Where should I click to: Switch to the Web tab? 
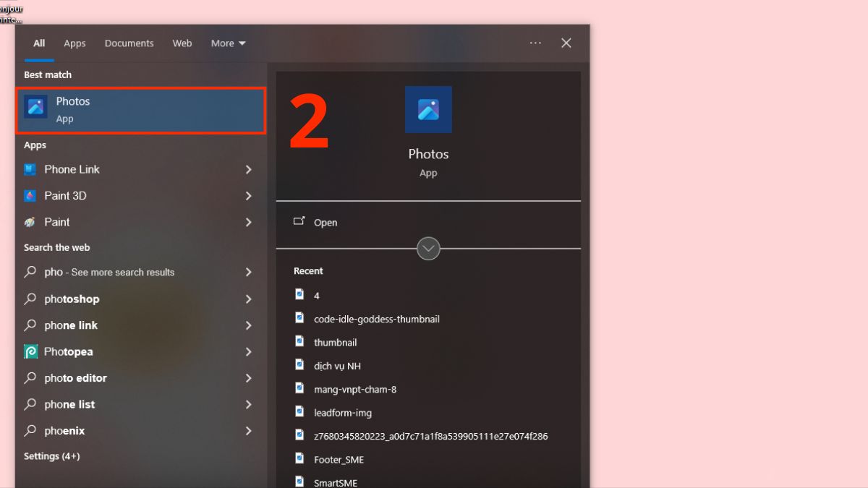coord(182,43)
